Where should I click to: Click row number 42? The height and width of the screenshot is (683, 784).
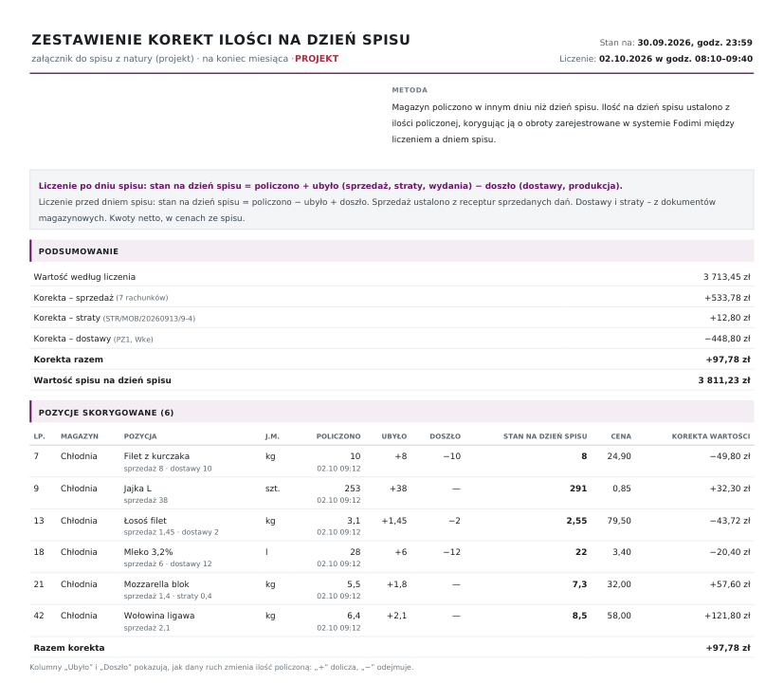39,616
